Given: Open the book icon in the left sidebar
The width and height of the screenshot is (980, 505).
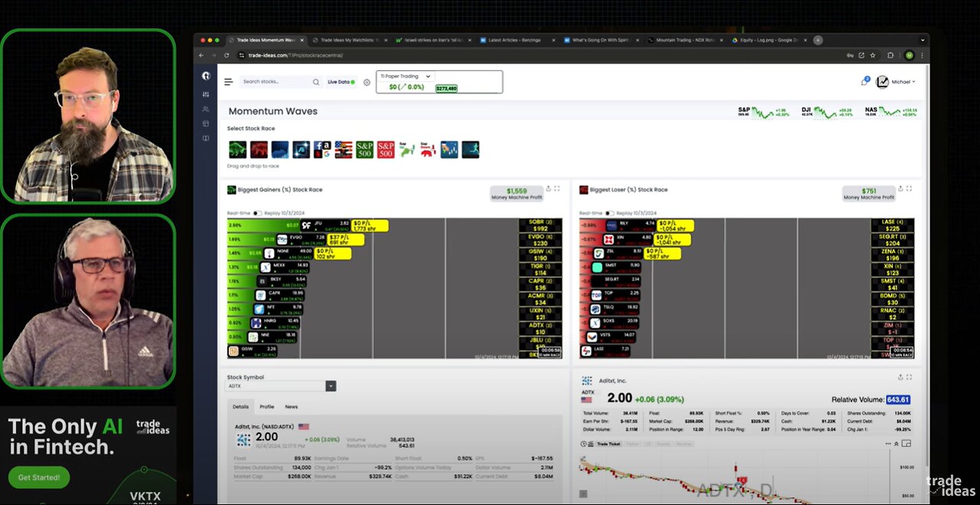Looking at the screenshot, I should [x=205, y=138].
